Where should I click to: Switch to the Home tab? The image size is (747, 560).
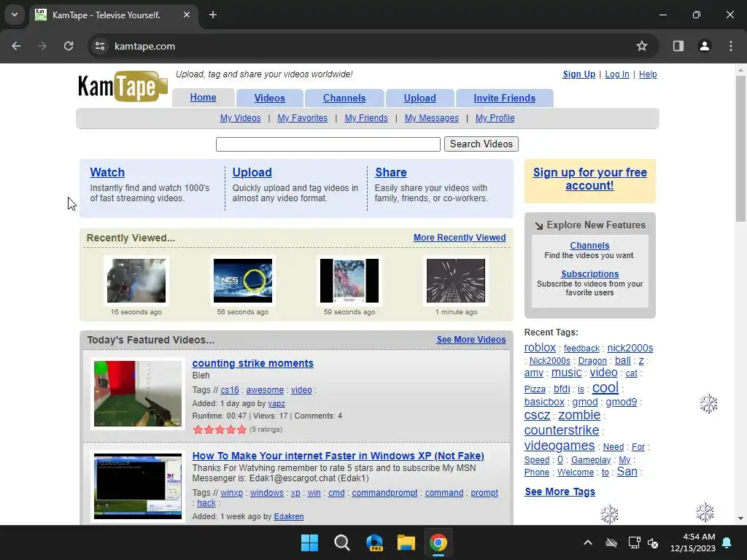(x=203, y=98)
